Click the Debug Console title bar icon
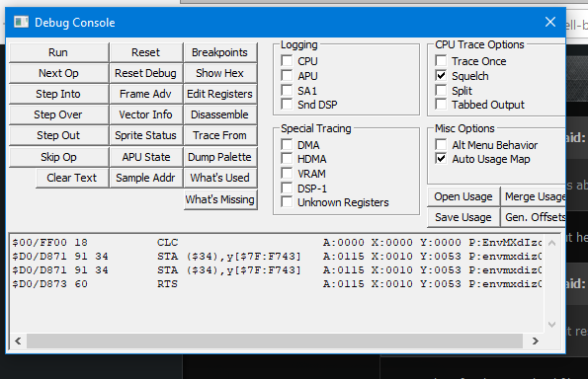This screenshot has width=588, height=379. coord(21,22)
